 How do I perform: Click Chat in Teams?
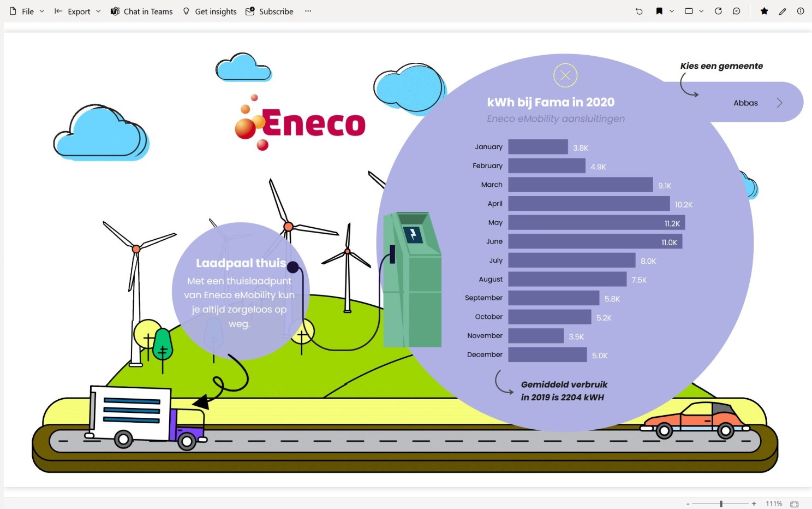point(141,11)
